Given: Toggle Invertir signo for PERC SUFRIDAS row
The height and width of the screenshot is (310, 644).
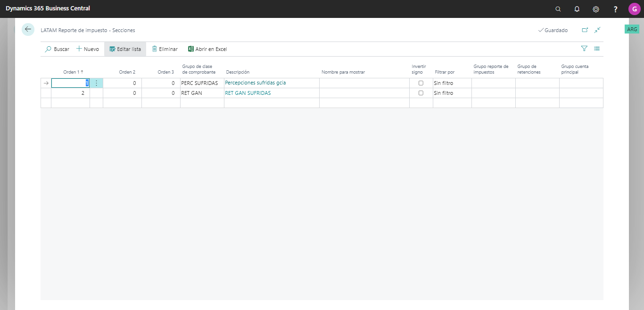Looking at the screenshot, I should coord(421,83).
